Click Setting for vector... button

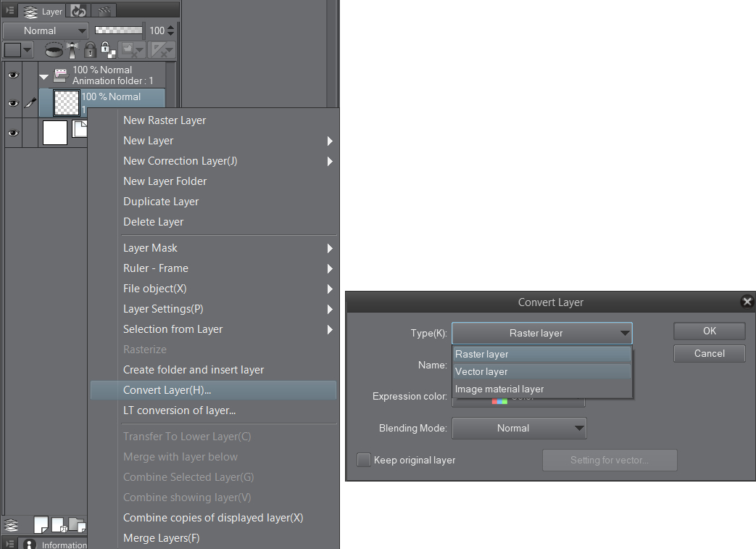[610, 460]
